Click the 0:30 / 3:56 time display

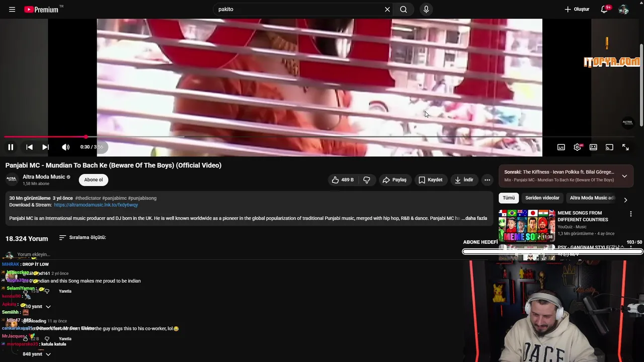[x=92, y=147]
